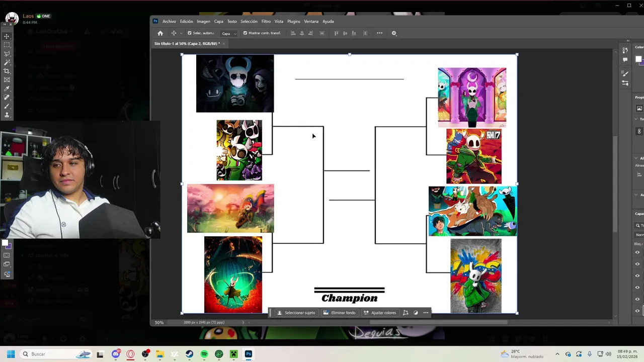Open more options in contextual taskbar
Image resolution: width=644 pixels, height=362 pixels.
coord(426,313)
